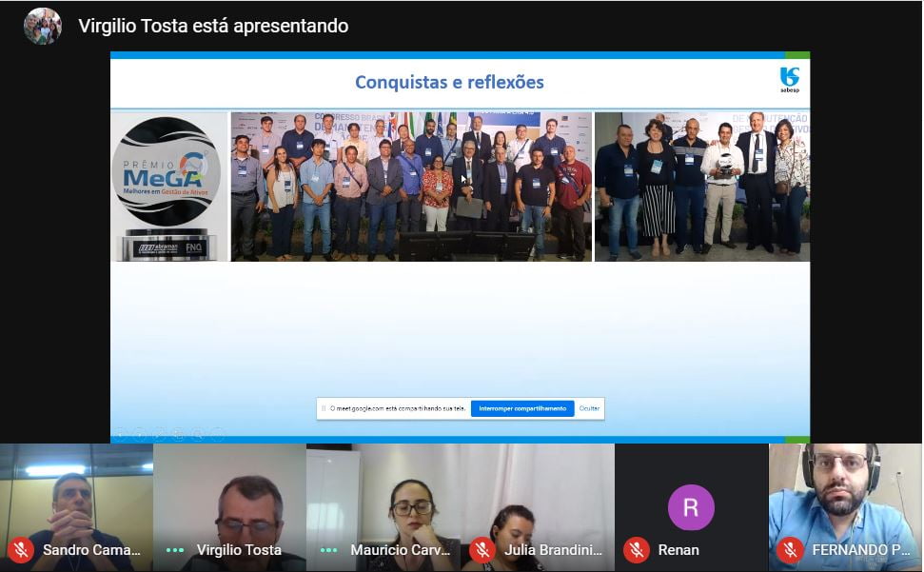The width and height of the screenshot is (924, 572).
Task: Open Fernando's video tile
Action: [845, 495]
